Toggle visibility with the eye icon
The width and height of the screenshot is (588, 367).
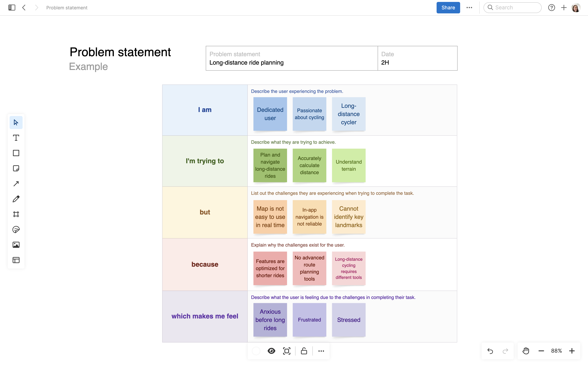tap(271, 351)
